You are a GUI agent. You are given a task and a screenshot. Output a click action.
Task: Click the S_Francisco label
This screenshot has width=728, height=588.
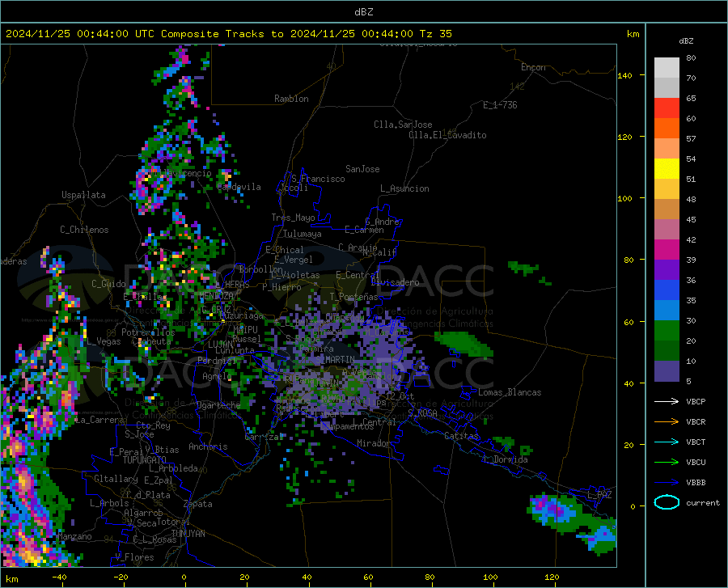coord(318,179)
